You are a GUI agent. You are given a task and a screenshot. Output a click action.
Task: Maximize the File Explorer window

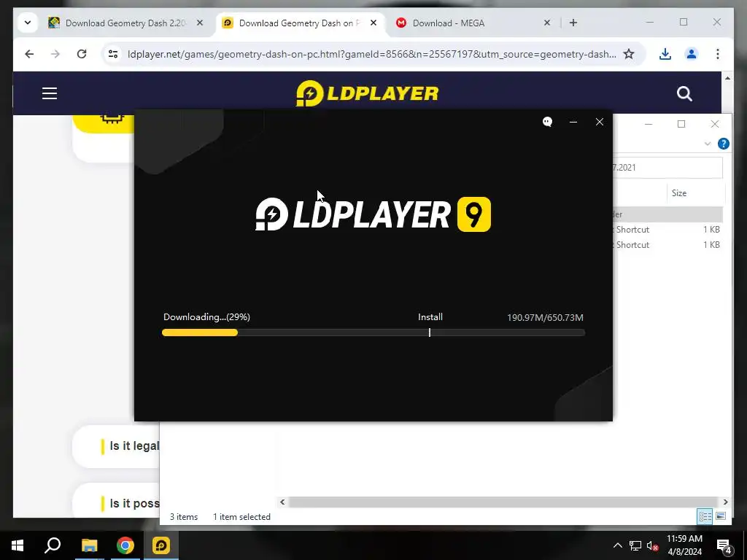click(x=681, y=124)
